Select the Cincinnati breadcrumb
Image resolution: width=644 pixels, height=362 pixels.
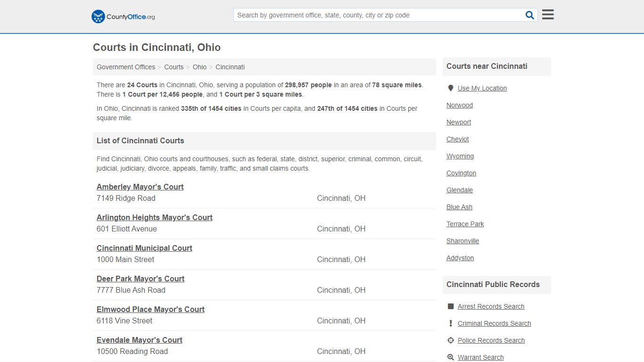pos(230,67)
